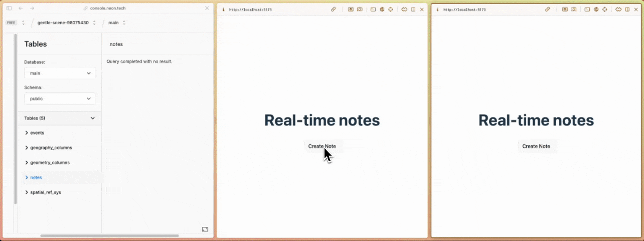The width and height of the screenshot is (644, 241).
Task: Click the crosshair inspect icon in the middle window
Action: tap(390, 10)
